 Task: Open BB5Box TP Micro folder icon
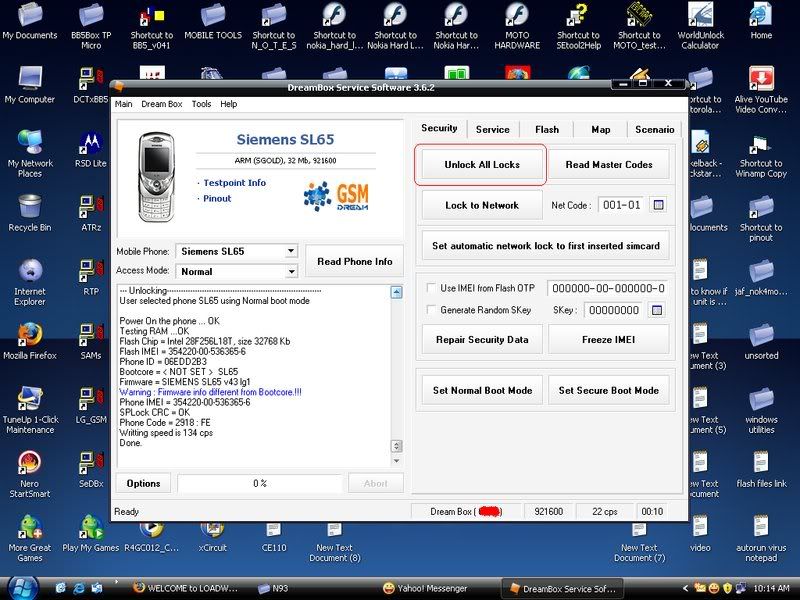pyautogui.click(x=91, y=26)
